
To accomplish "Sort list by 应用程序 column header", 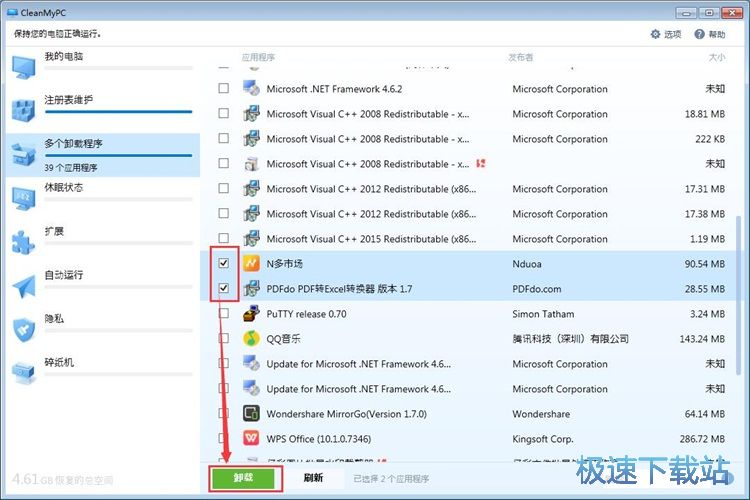I will (x=258, y=57).
